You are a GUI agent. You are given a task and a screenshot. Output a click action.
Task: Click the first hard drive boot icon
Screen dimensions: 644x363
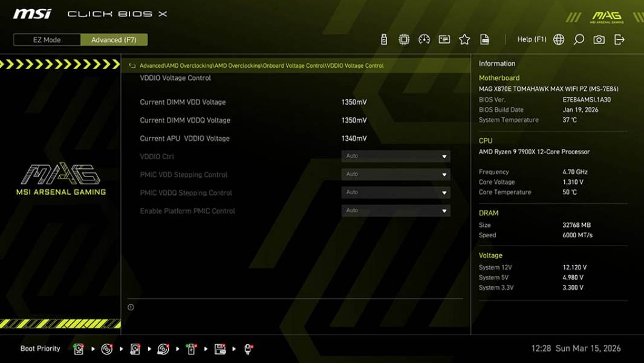click(x=77, y=348)
